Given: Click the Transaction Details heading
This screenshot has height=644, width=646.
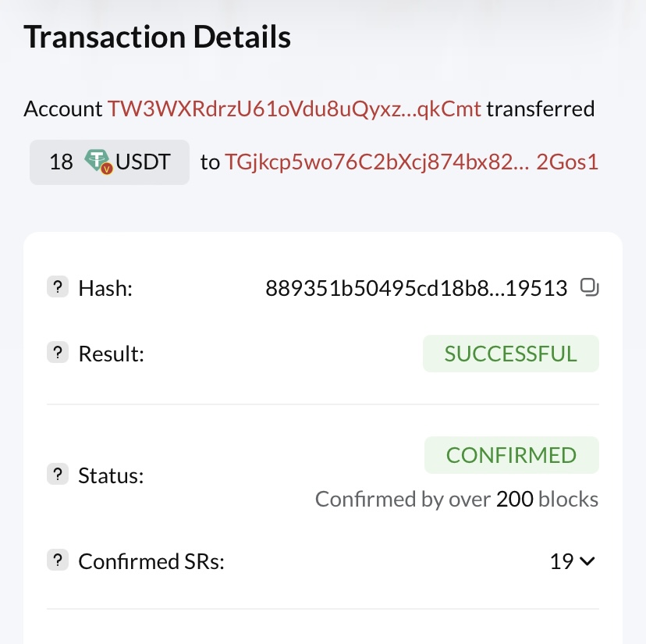Looking at the screenshot, I should [158, 37].
